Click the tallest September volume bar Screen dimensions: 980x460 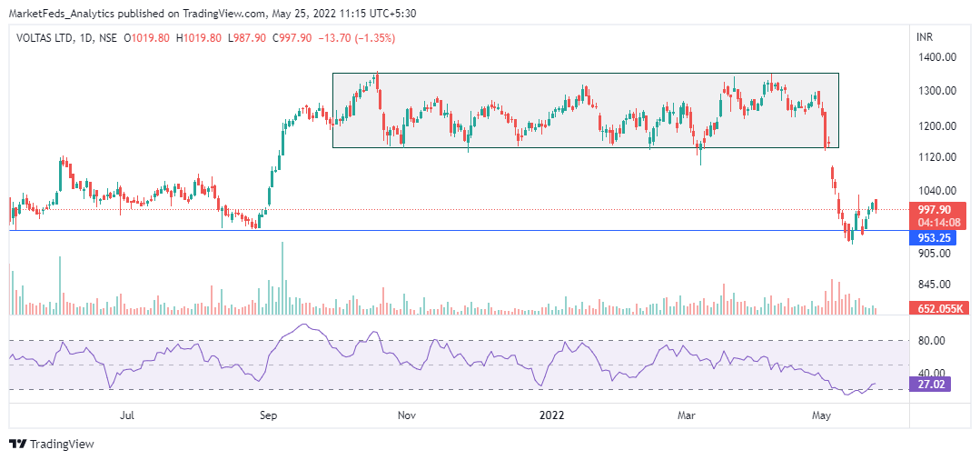point(282,278)
